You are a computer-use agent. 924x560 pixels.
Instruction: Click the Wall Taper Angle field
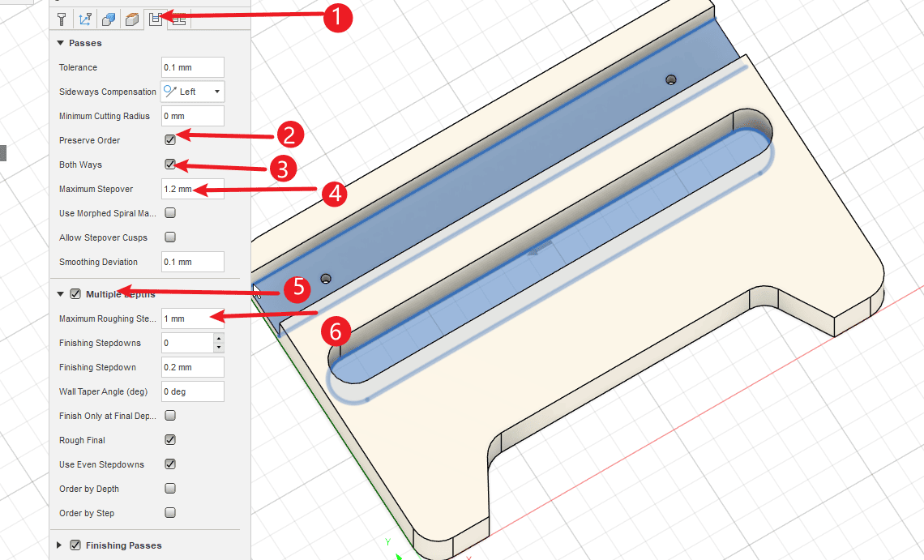click(x=192, y=391)
